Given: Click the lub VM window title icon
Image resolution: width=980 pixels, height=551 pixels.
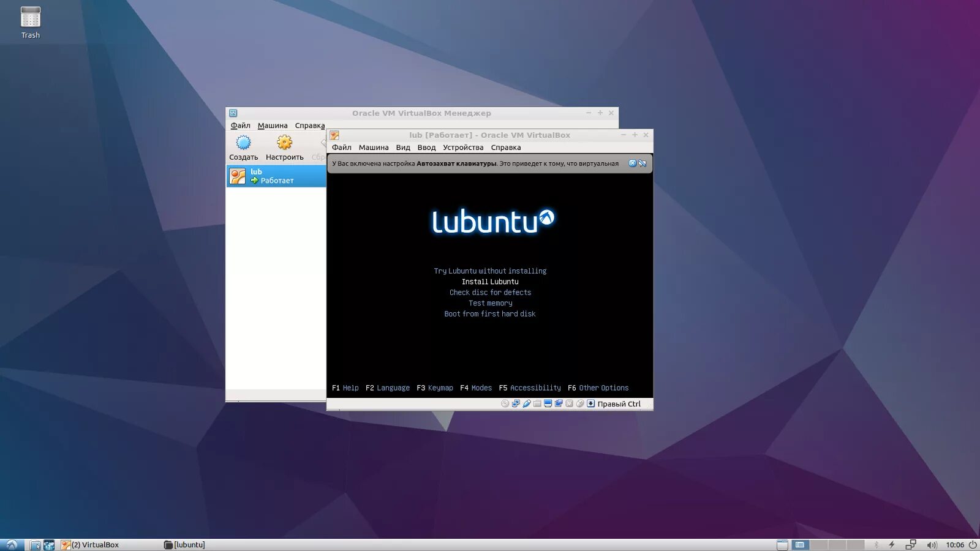Looking at the screenshot, I should click(334, 135).
